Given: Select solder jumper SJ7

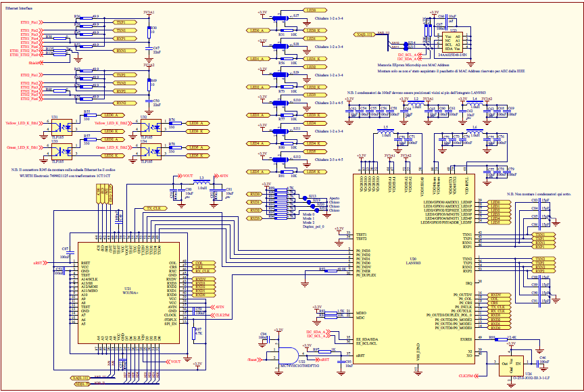Looking at the screenshot, I should point(281,18).
